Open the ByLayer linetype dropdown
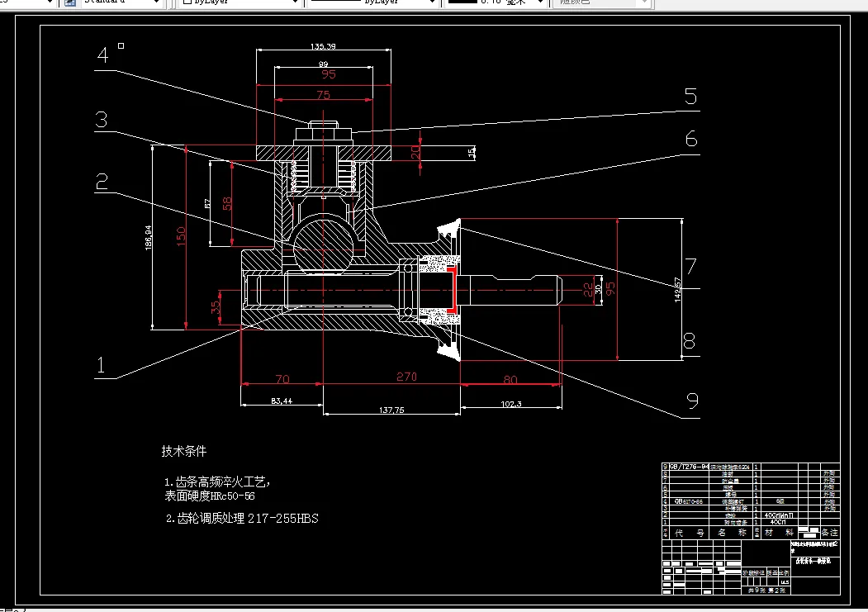The width and height of the screenshot is (868, 612). pos(373,2)
